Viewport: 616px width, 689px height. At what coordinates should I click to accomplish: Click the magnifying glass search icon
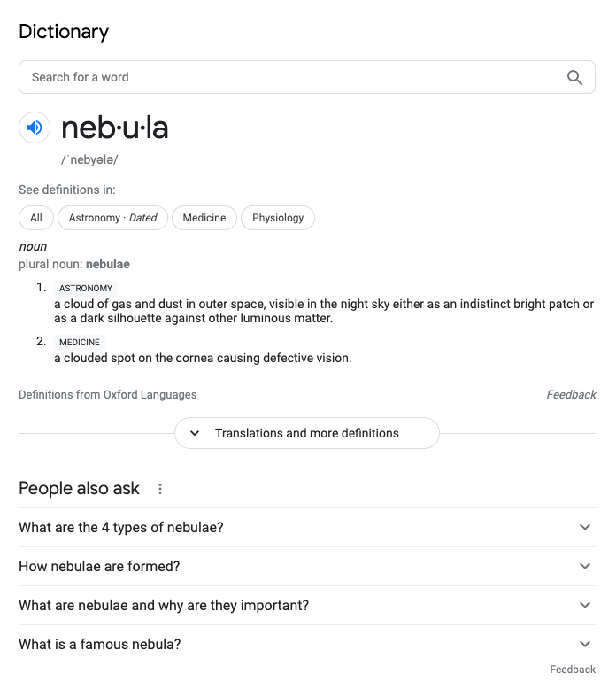(x=574, y=77)
